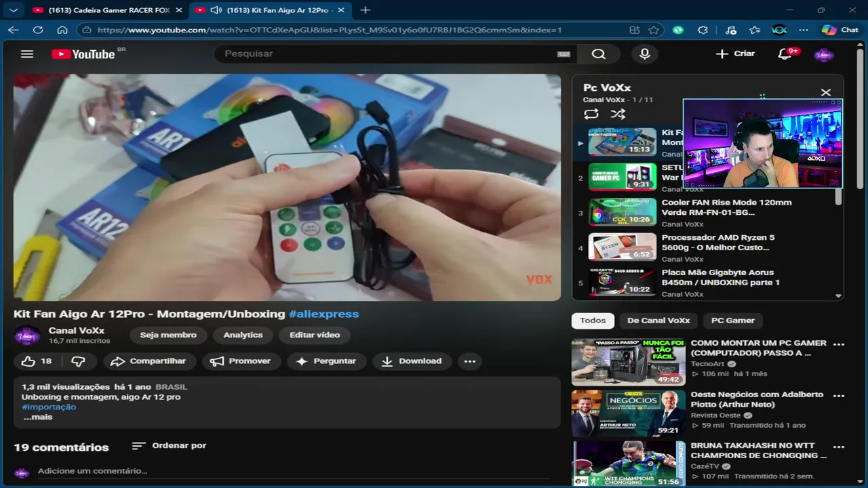Click the search magnifier button
Viewport: 868px width, 488px height.
599,54
